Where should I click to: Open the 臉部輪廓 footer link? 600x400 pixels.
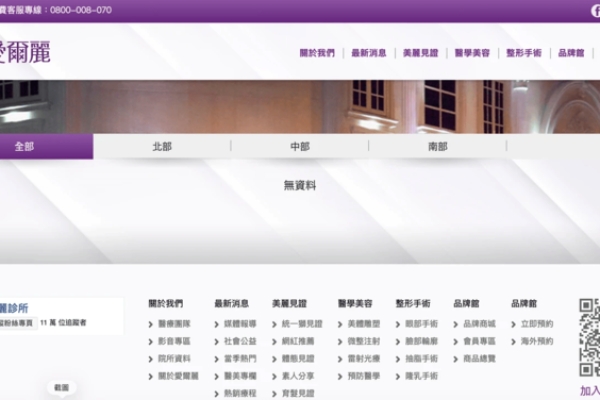[x=421, y=341]
